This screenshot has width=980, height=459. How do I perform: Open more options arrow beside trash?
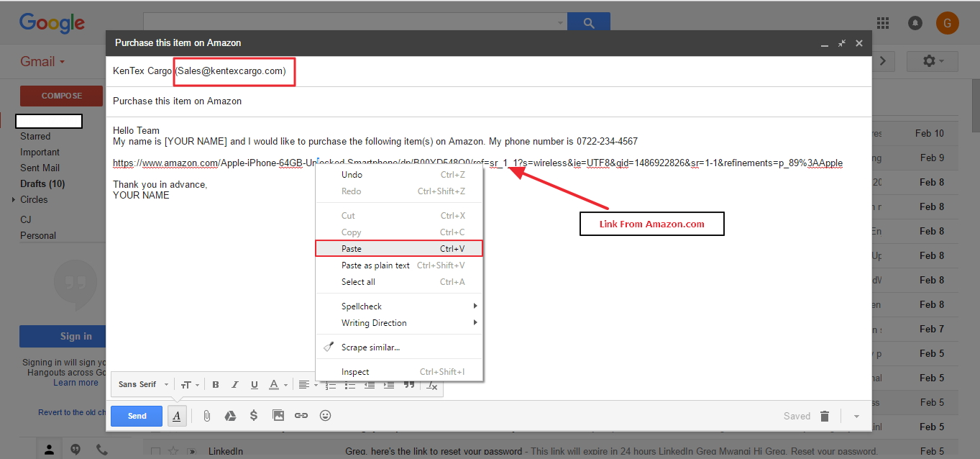point(856,416)
